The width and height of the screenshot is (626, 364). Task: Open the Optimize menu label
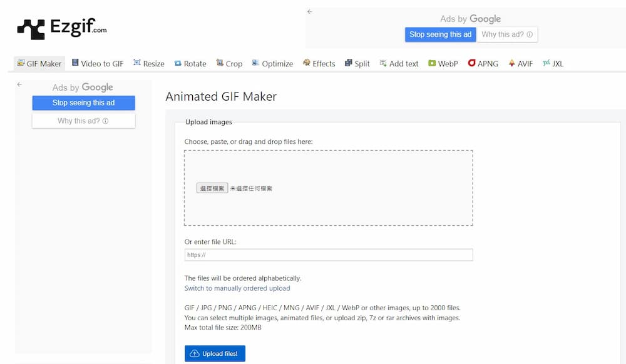(x=277, y=64)
